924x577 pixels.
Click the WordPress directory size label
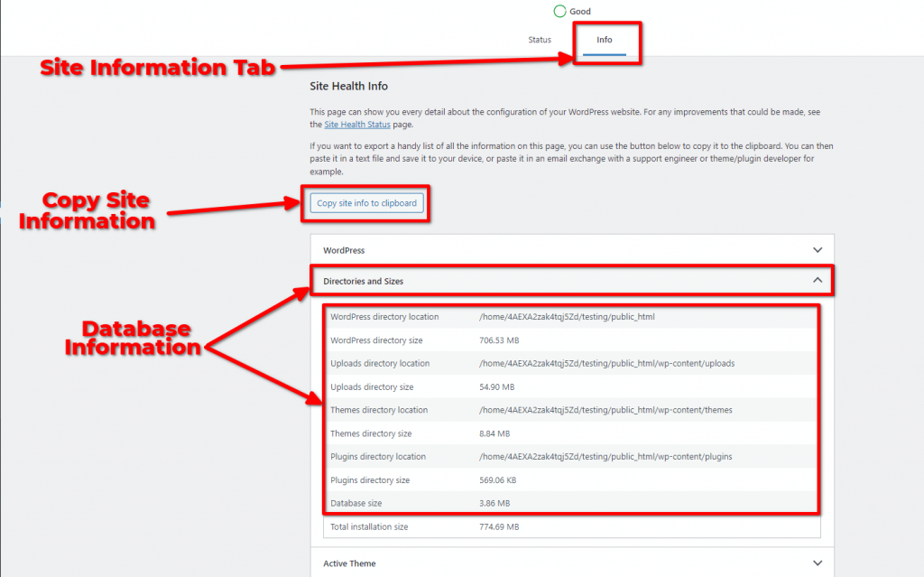pos(376,340)
